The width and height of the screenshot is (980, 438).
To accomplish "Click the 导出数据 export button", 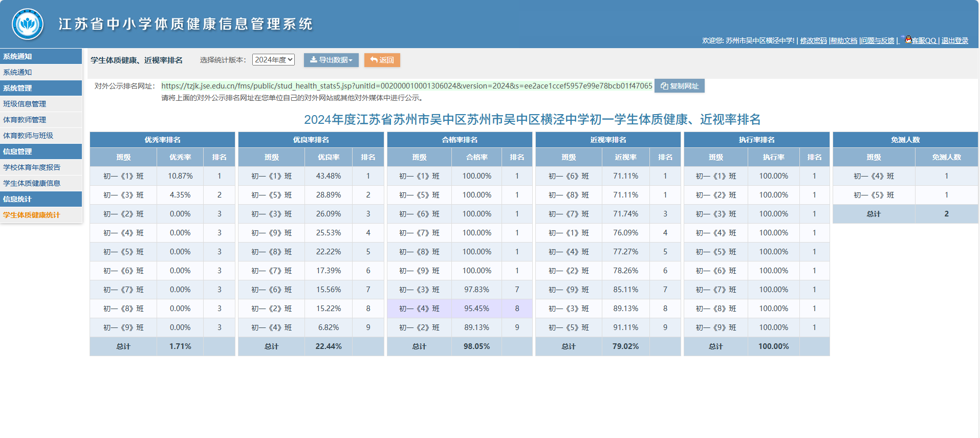I will tap(331, 60).
